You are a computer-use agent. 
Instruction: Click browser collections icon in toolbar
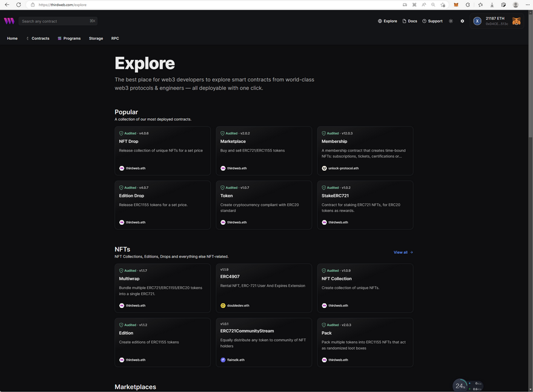point(503,5)
